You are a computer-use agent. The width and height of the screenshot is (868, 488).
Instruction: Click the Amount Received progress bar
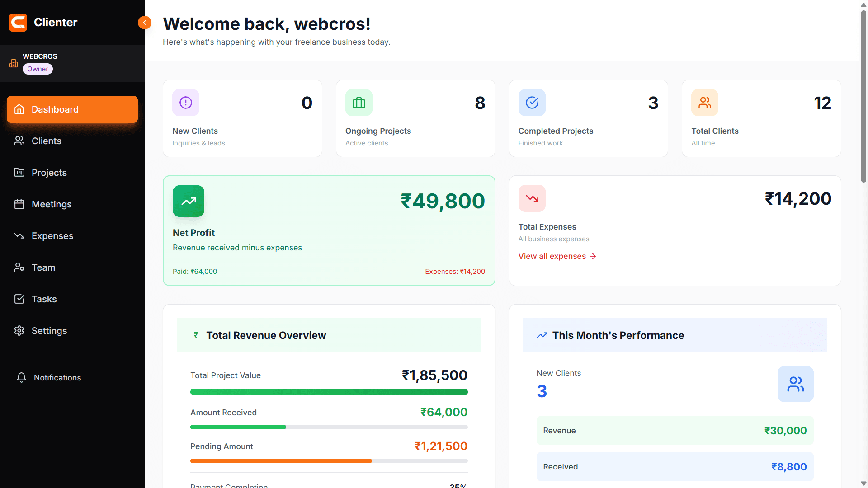[x=329, y=427]
